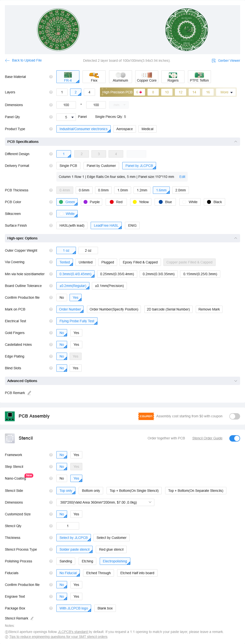This screenshot has height=644, width=245.
Task: Open help icon for Panel Qty
Action: point(51,117)
